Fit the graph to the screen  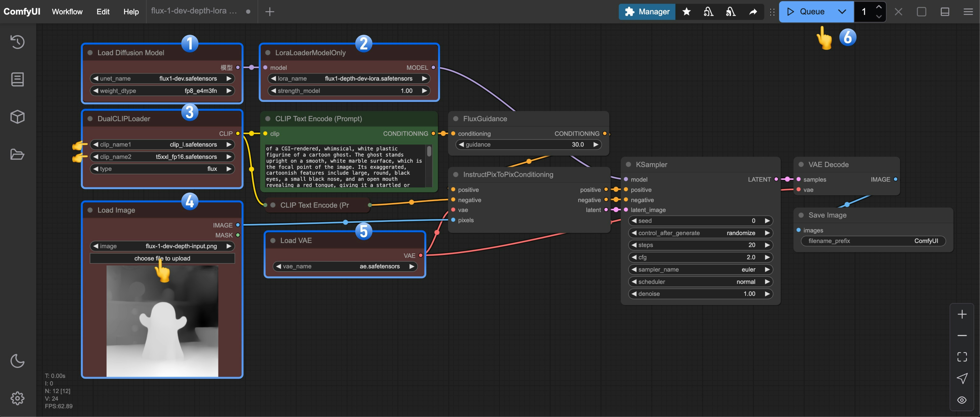click(962, 356)
